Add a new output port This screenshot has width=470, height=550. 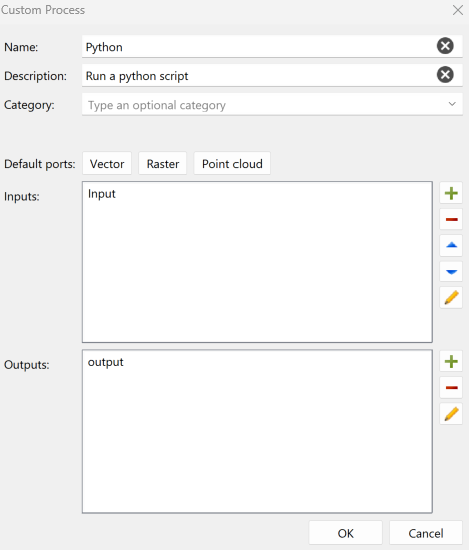coord(451,362)
